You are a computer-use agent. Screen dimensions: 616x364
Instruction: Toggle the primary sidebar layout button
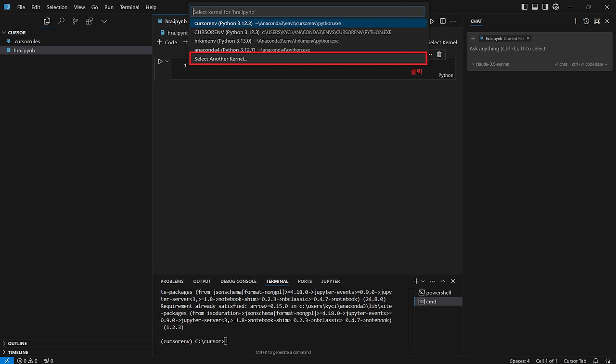524,7
